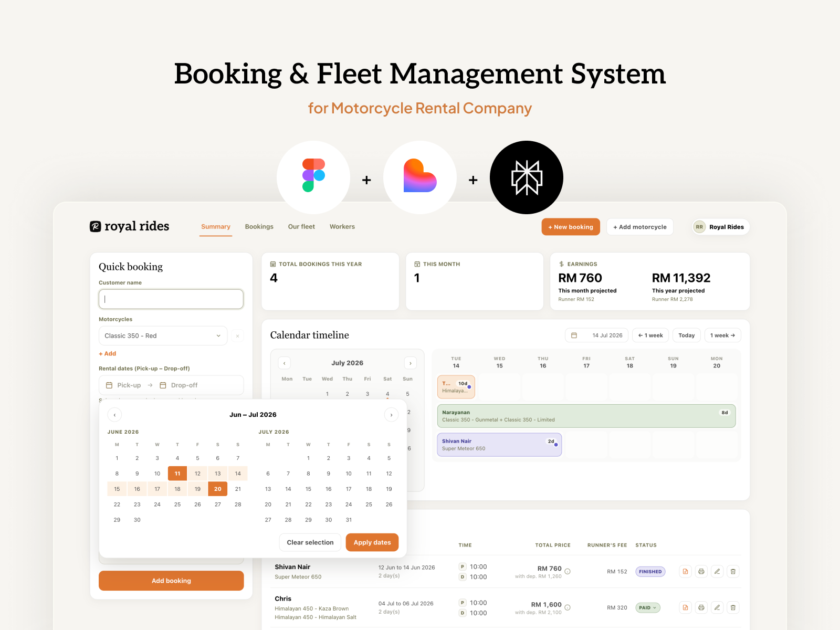Click Apply dates button
Screen dimensions: 840x630
click(x=372, y=542)
